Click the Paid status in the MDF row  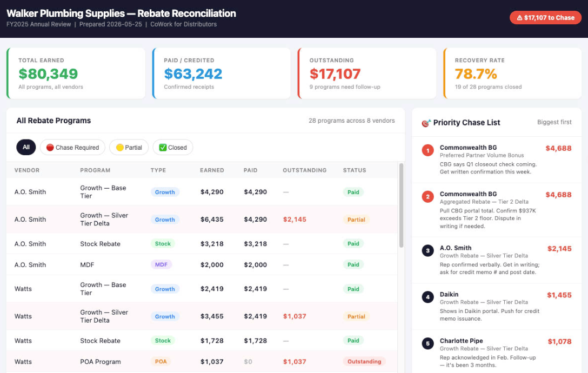[353, 264]
